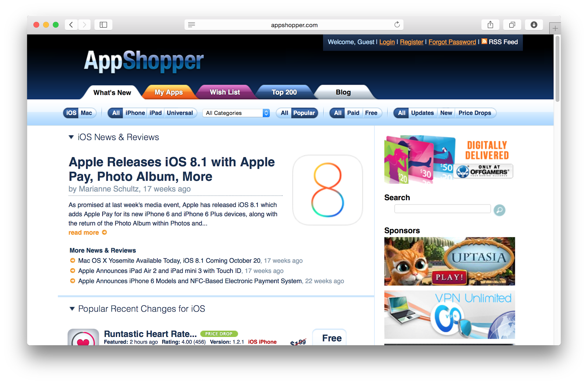Open Reader view icon in address bar

(x=191, y=25)
